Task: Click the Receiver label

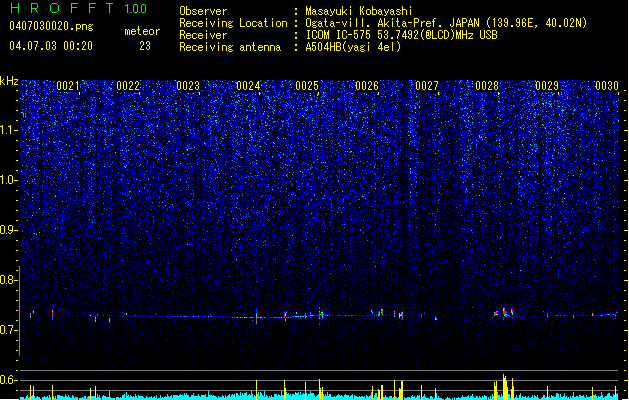Action: (203, 35)
